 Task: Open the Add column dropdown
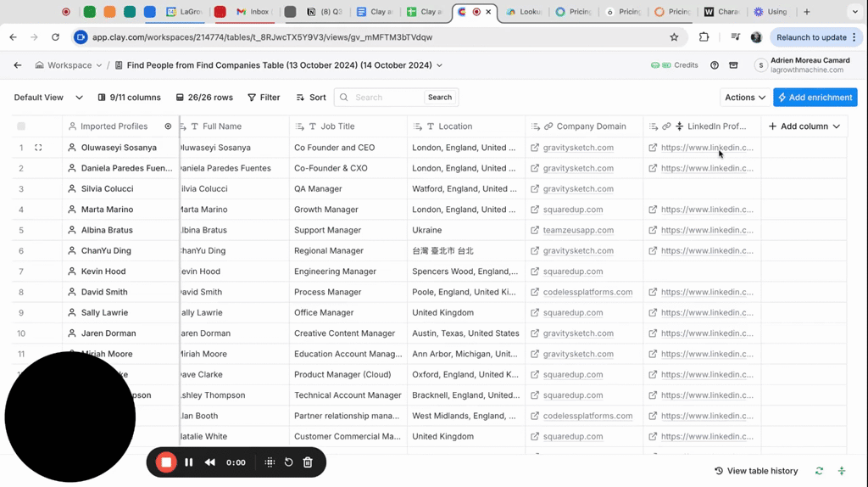tap(804, 126)
